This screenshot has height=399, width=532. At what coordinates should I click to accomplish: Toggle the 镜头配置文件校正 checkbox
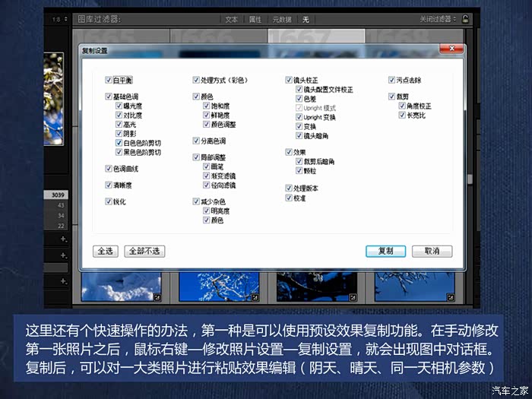tap(299, 89)
